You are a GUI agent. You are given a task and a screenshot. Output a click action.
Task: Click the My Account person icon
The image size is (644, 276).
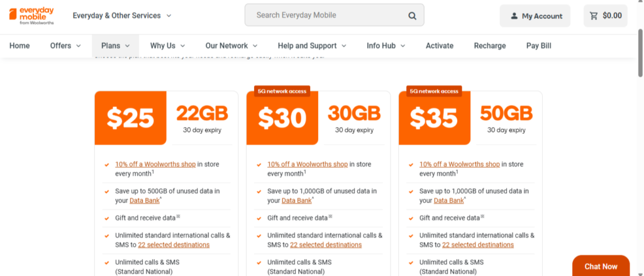click(x=514, y=16)
